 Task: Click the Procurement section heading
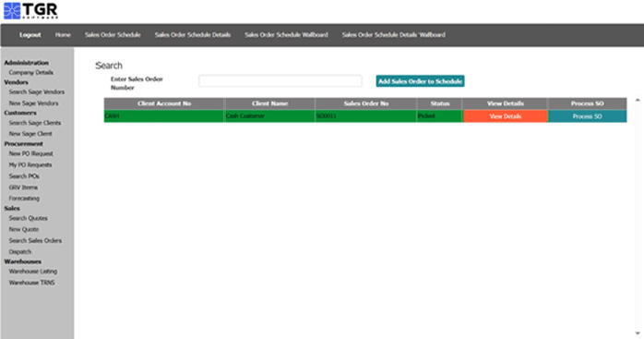tap(23, 143)
